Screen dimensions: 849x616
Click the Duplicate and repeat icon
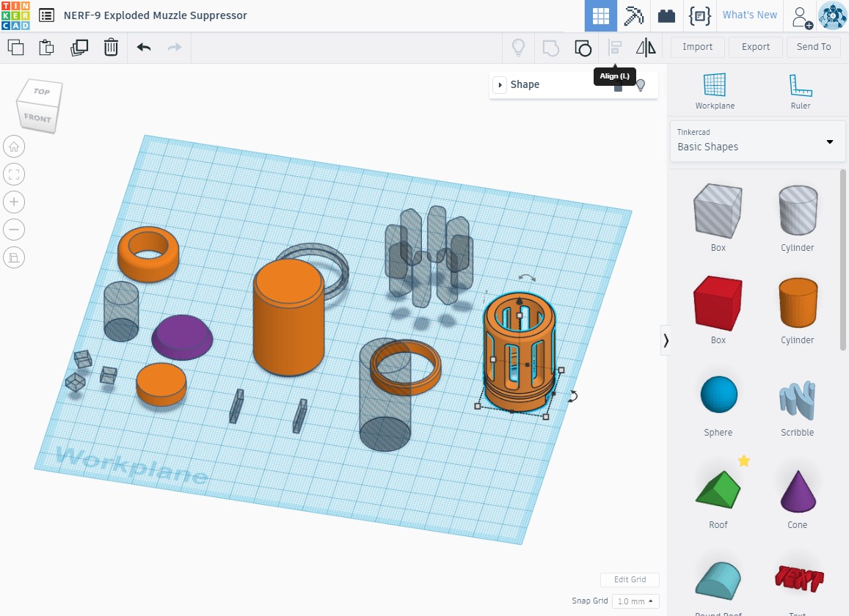[79, 48]
